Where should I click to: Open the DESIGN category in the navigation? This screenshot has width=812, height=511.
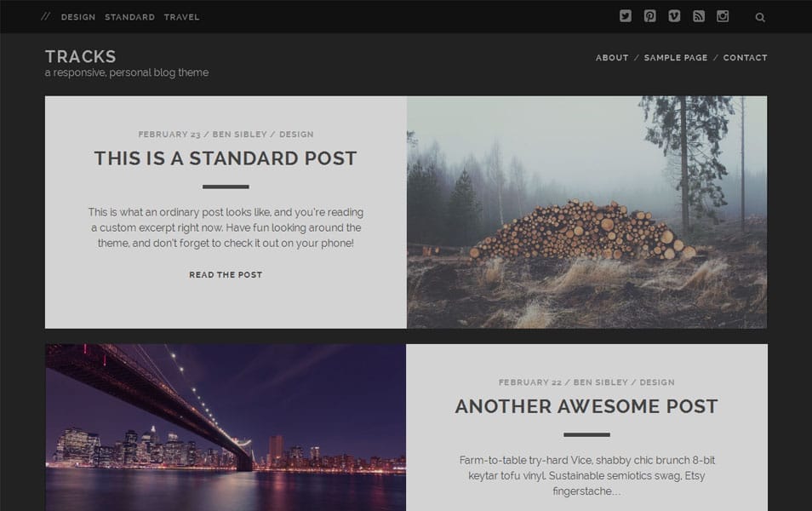pos(77,16)
